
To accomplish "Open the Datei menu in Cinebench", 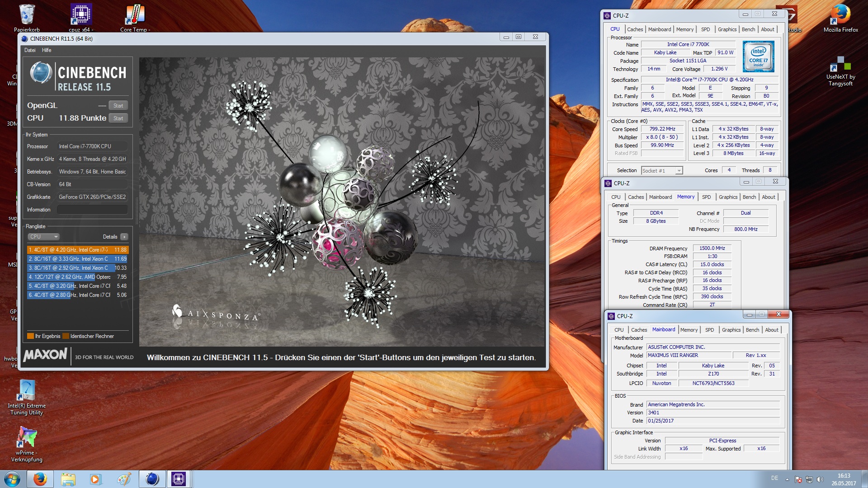I will point(30,50).
